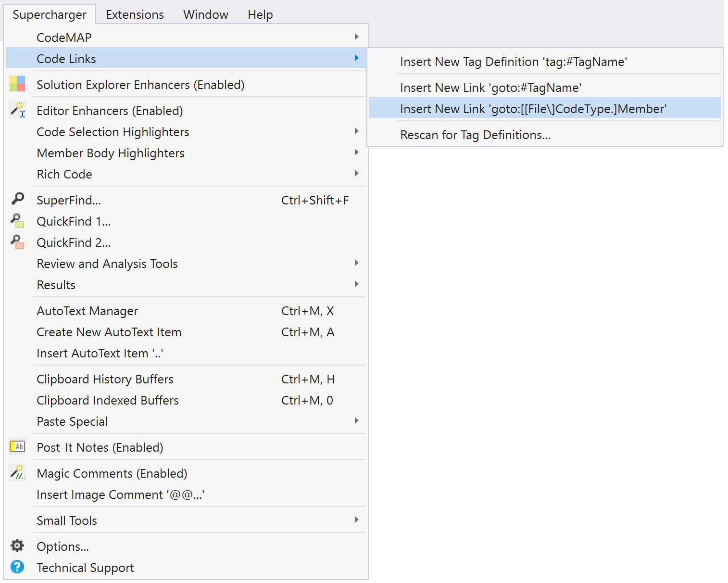
Task: Click the Ctrl+M, X shortcut text
Action: 308,311
